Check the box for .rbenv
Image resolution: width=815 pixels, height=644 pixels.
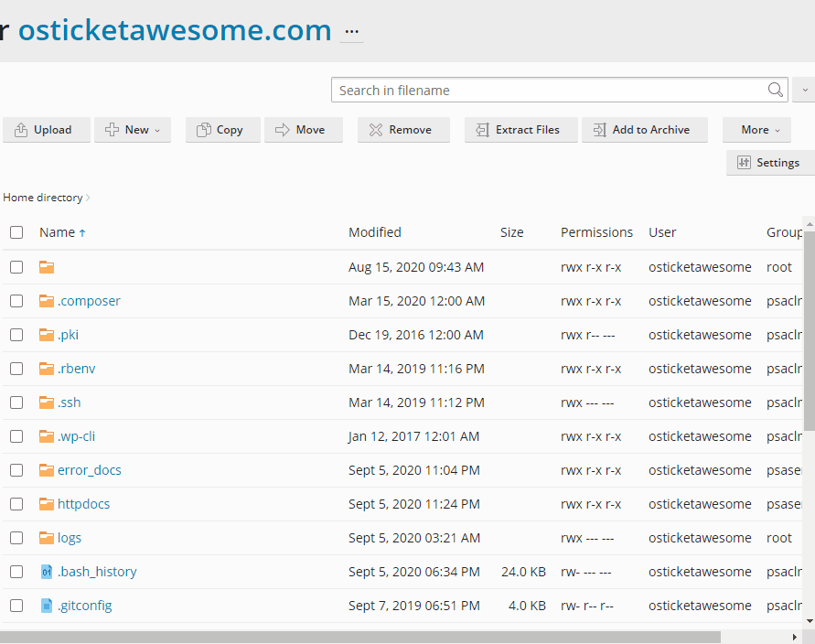(x=16, y=369)
